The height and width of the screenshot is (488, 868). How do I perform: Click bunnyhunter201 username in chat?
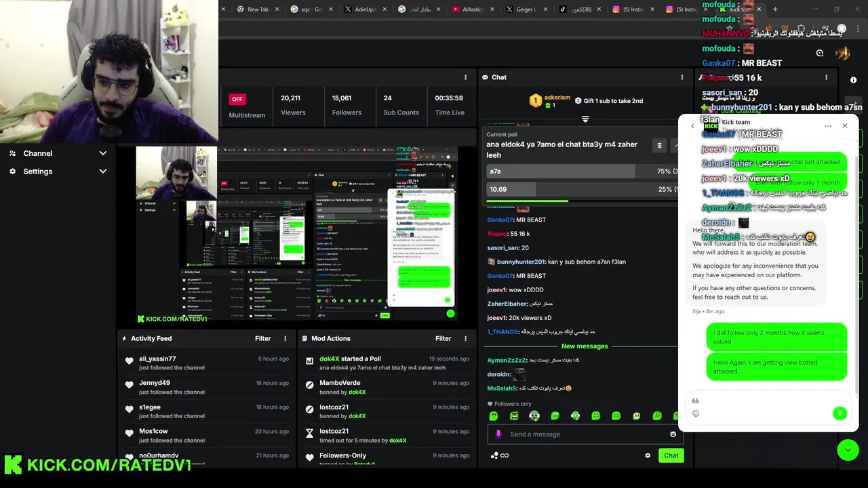point(521,262)
